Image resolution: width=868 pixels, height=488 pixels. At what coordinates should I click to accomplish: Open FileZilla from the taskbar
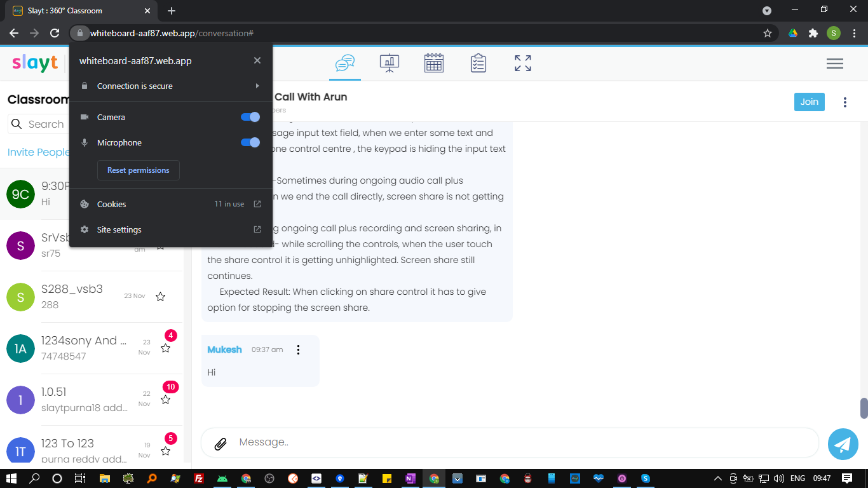(x=199, y=478)
